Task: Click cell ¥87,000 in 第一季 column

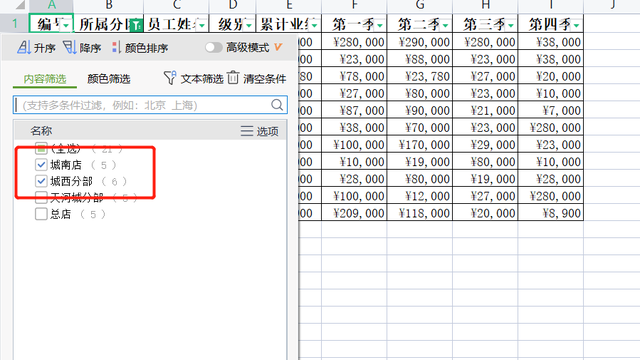Action: coord(354,111)
